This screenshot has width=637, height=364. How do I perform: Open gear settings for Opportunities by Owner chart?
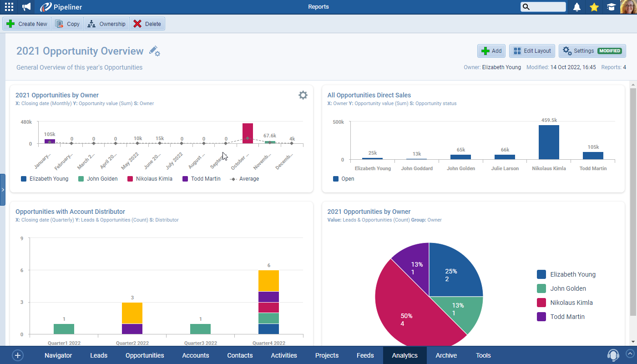coord(303,95)
